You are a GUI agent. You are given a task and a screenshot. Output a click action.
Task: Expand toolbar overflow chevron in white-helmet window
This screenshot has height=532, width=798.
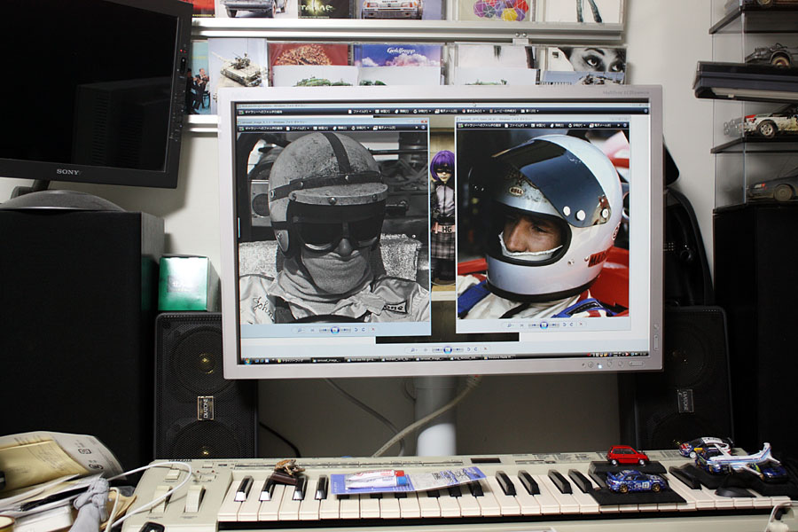619,125
